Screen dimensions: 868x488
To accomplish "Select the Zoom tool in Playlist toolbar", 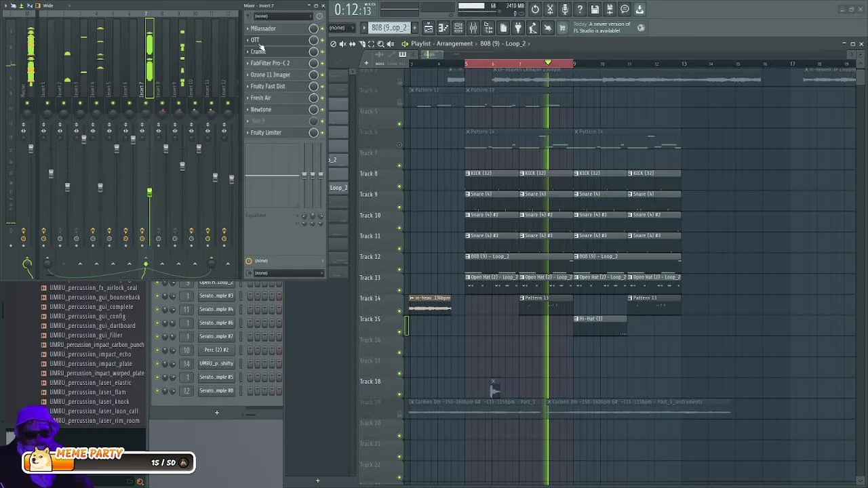I will point(380,44).
